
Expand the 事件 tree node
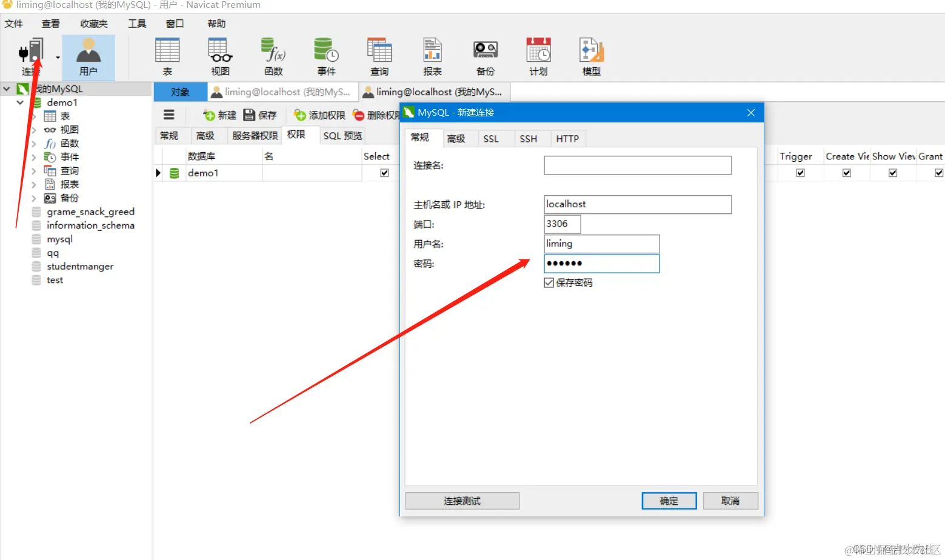34,157
